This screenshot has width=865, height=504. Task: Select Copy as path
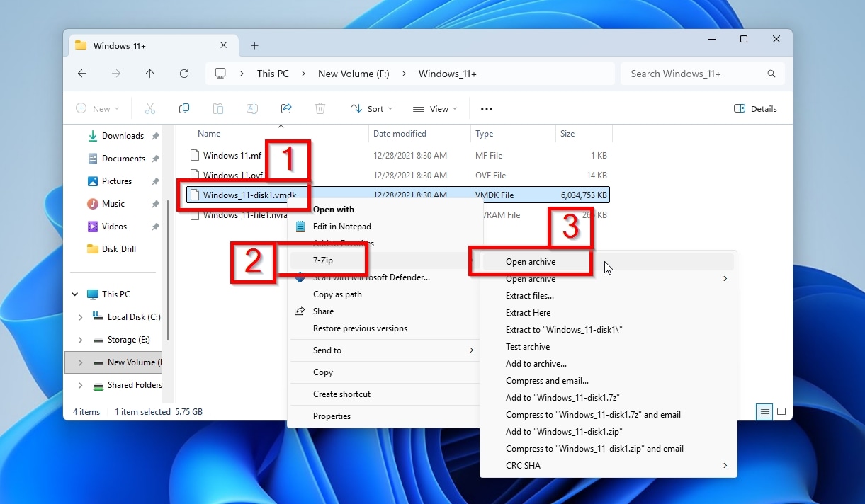(x=337, y=294)
